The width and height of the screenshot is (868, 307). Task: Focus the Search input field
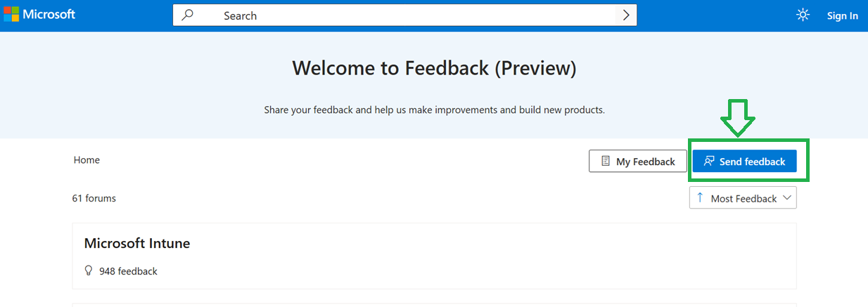(404, 15)
